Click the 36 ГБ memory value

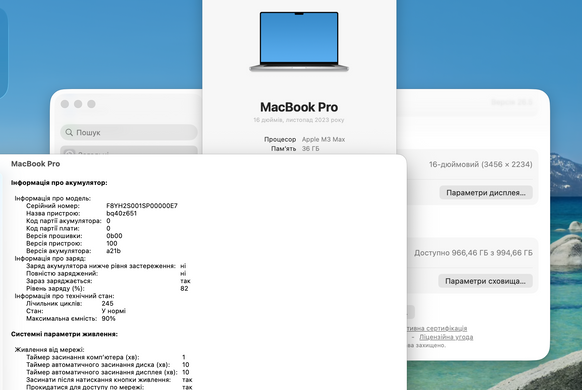310,148
